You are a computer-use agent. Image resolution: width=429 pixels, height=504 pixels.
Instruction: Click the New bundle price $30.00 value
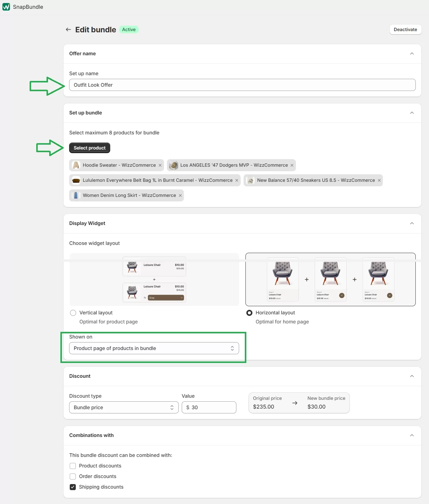[316, 407]
